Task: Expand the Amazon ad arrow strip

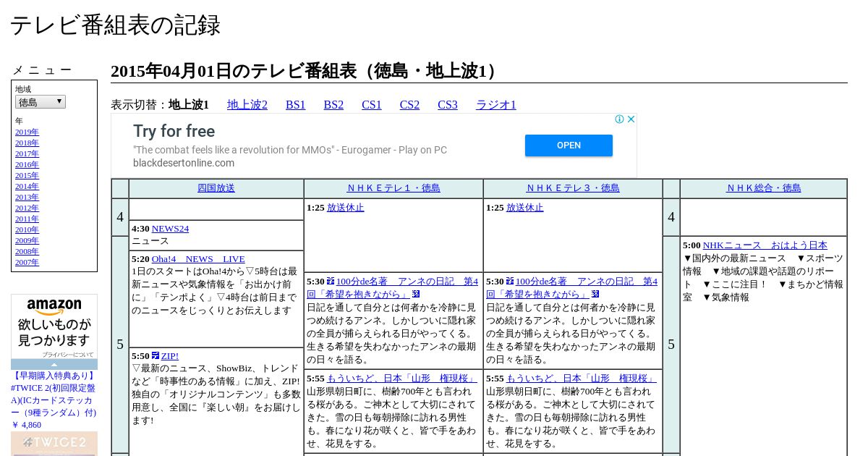Action: (x=54, y=365)
